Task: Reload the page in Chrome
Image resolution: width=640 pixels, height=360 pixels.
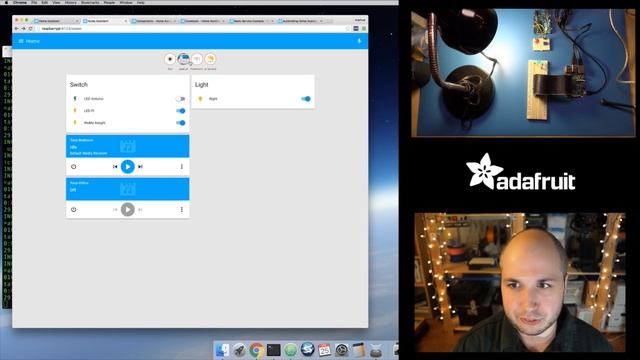Action: click(31, 29)
